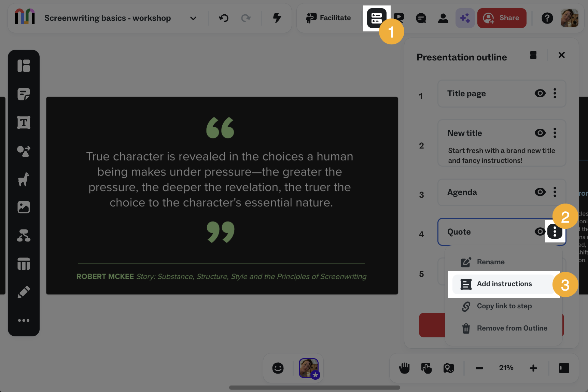Toggle visibility of the Quote step

click(x=540, y=232)
